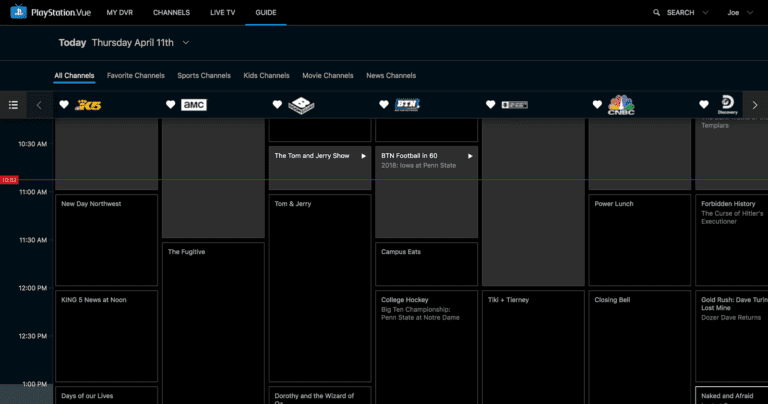Expand the Today date dropdown
The height and width of the screenshot is (404, 768).
(186, 43)
